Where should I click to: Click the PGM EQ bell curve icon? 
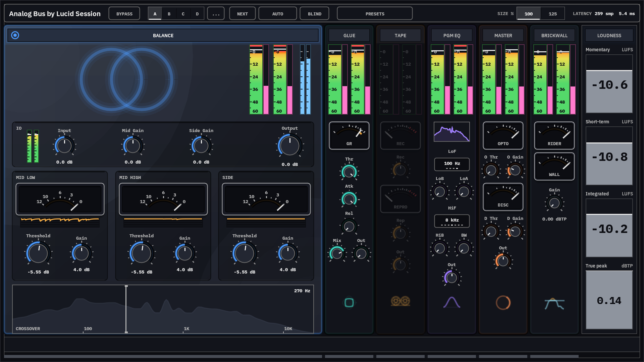tap(452, 302)
